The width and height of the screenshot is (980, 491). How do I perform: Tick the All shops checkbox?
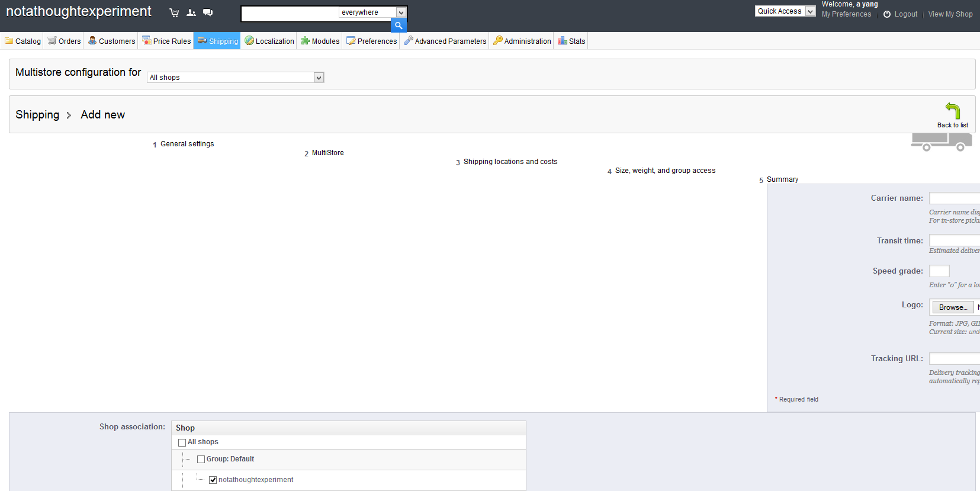[182, 442]
